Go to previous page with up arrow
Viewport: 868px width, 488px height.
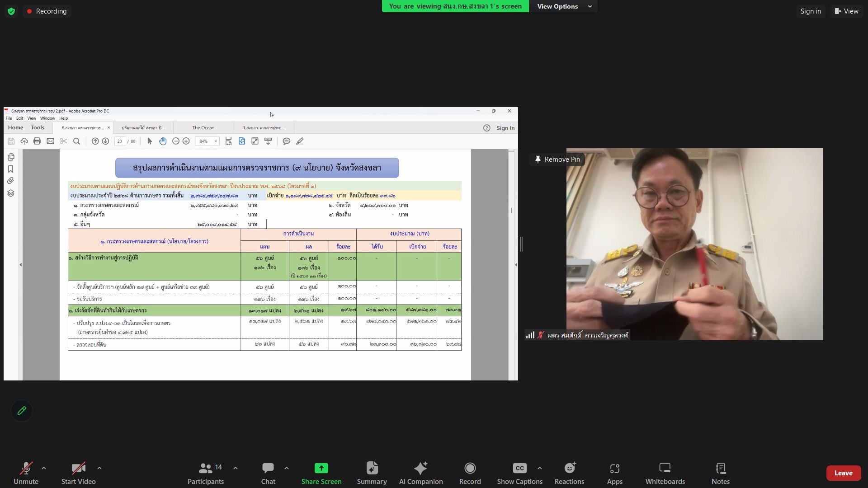pyautogui.click(x=95, y=141)
